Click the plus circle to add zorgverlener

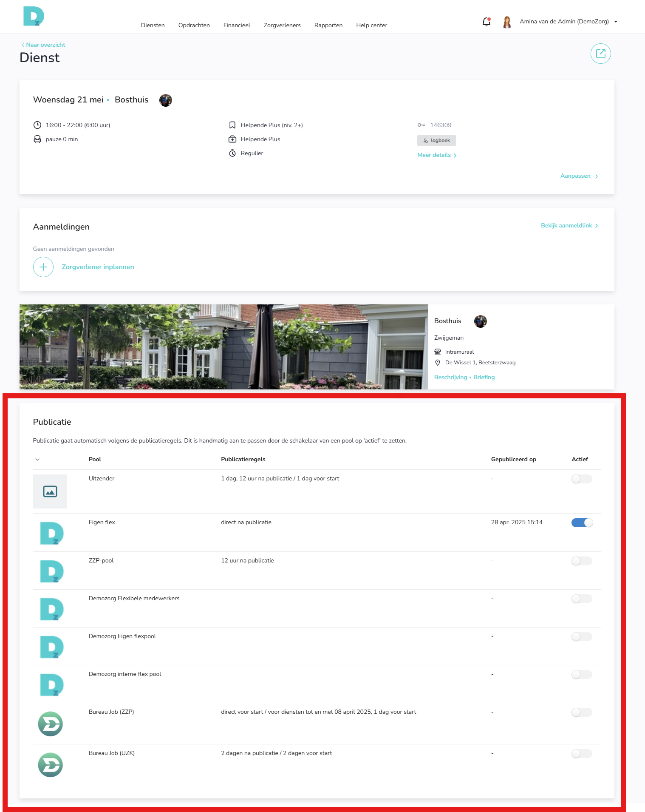tap(43, 267)
